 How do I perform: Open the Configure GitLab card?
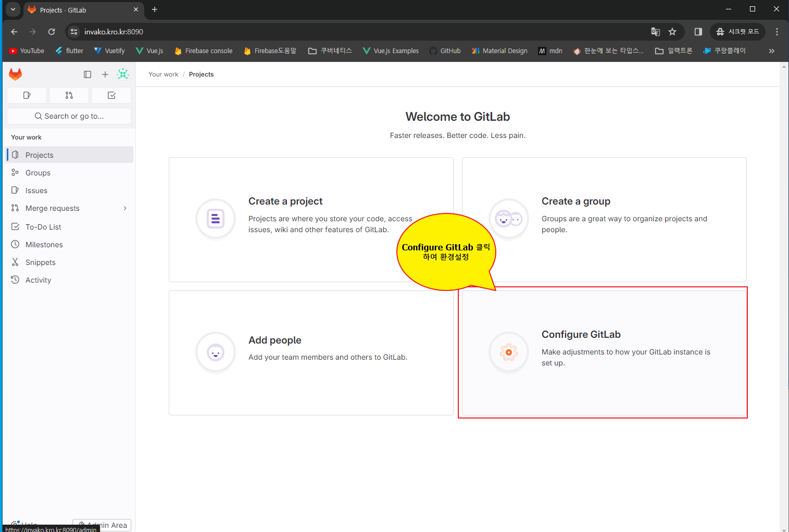(x=604, y=353)
